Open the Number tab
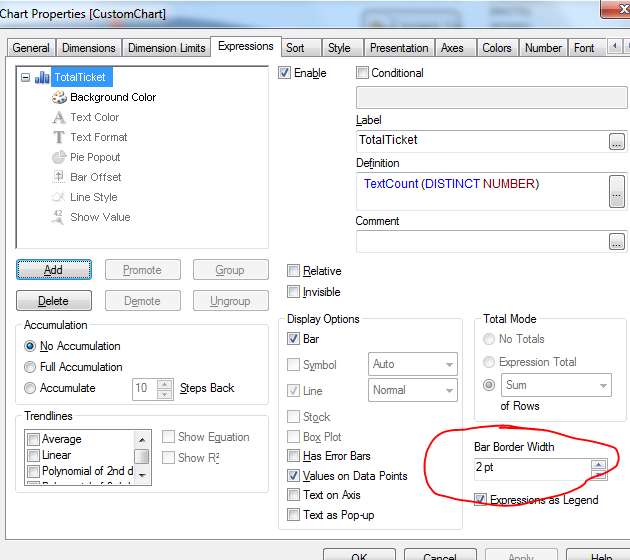The height and width of the screenshot is (560, 630). pyautogui.click(x=543, y=48)
